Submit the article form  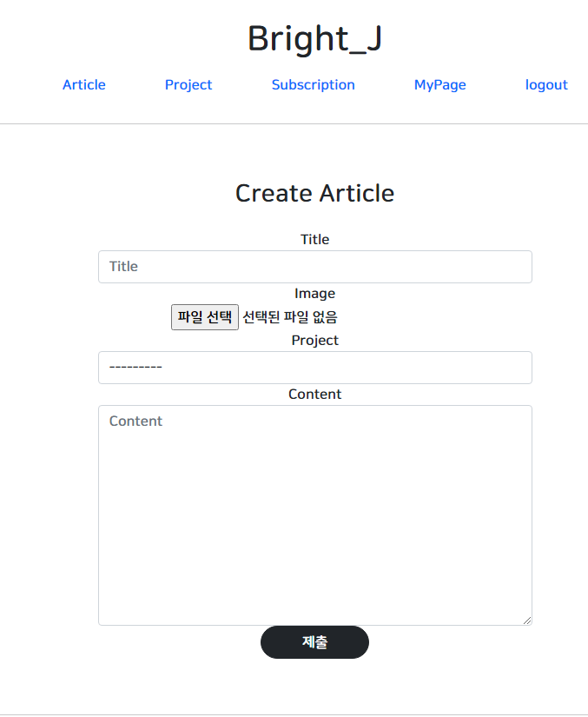tap(314, 641)
